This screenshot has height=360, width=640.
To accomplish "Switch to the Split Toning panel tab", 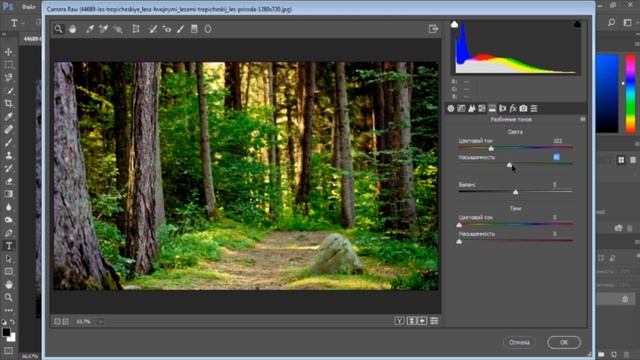I will (492, 108).
